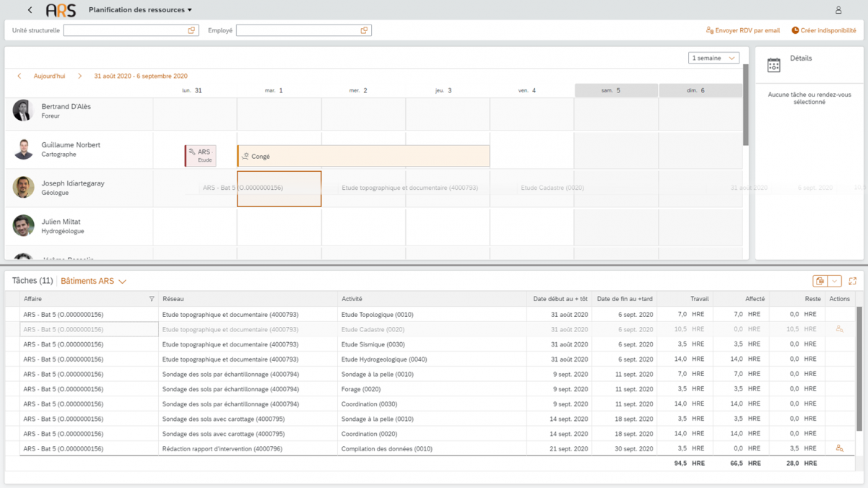
Task: Select the Congé bar for Guillaume Norbert
Action: coord(363,156)
